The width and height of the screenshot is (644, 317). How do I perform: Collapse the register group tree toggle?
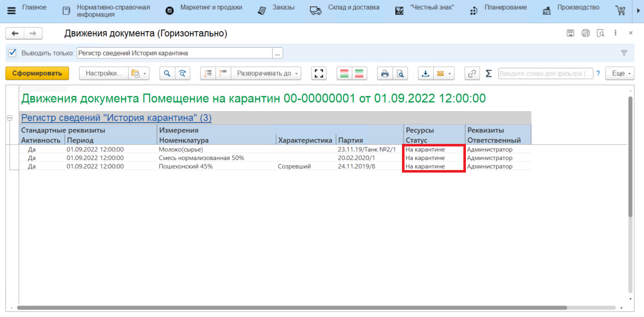9,118
